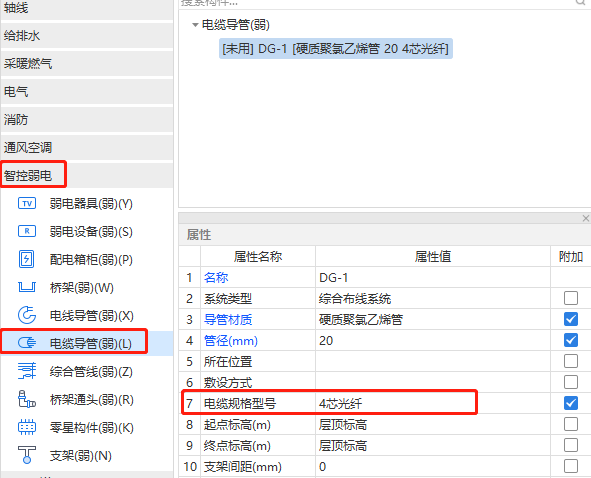The image size is (591, 478).
Task: Check 附加 checkbox for 终点标高(m)
Action: point(571,445)
